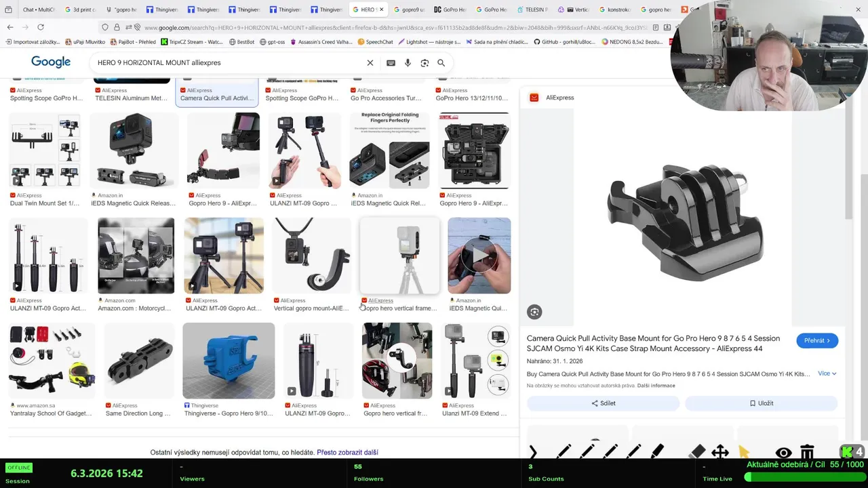Open the AliExpress source link in preview panel
The image size is (868, 488).
coord(552,98)
